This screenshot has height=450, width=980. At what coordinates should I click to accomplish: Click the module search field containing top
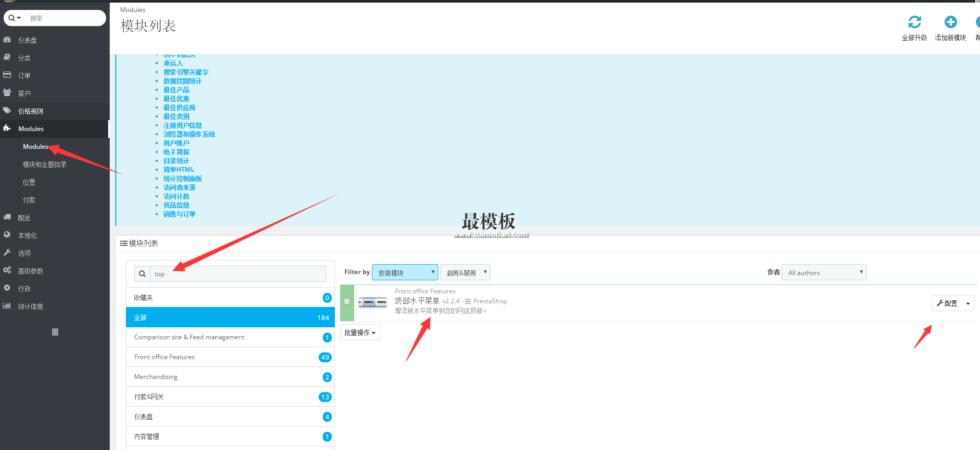click(x=238, y=274)
